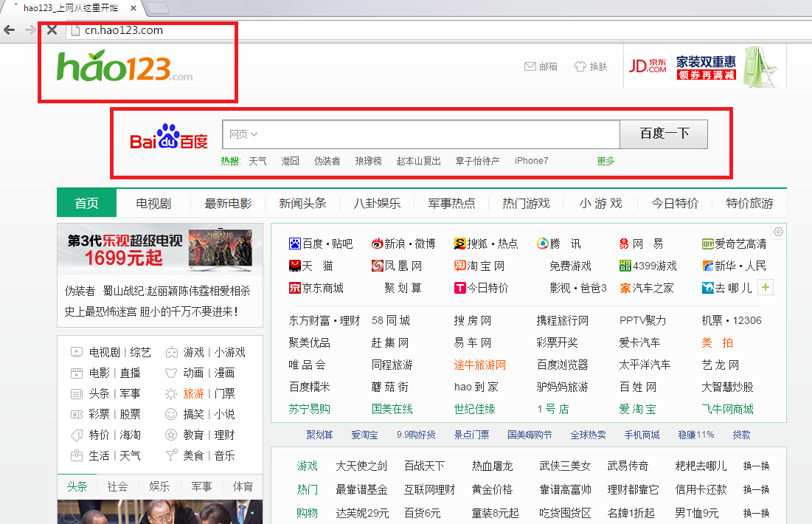The height and width of the screenshot is (524, 812).
Task: Click the green plus add-site icon
Action: tap(766, 287)
